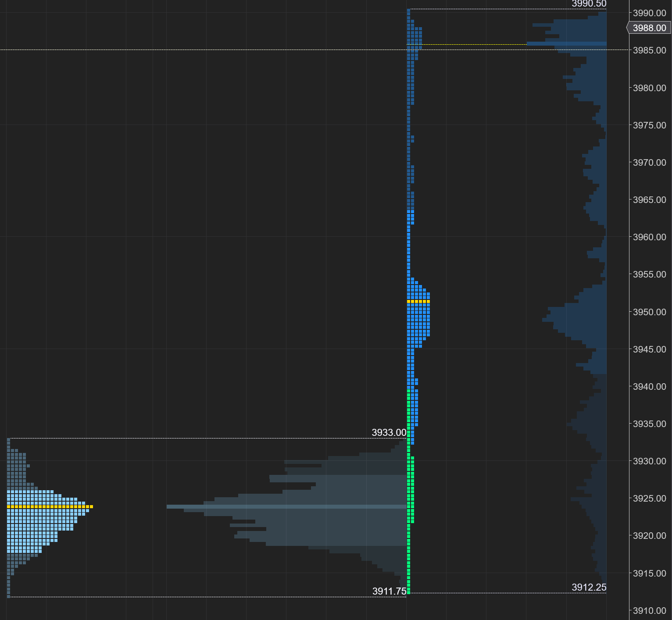Click the 3965.00 price axis label
The image size is (672, 620).
(x=649, y=200)
